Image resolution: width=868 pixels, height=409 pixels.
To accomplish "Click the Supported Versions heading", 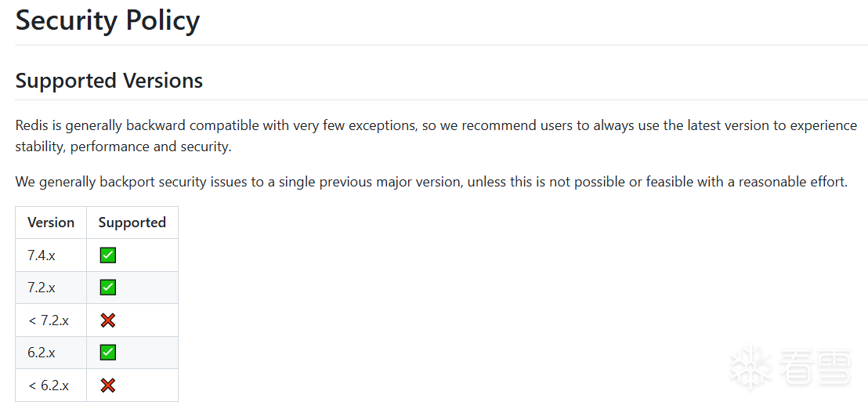I will coord(109,81).
